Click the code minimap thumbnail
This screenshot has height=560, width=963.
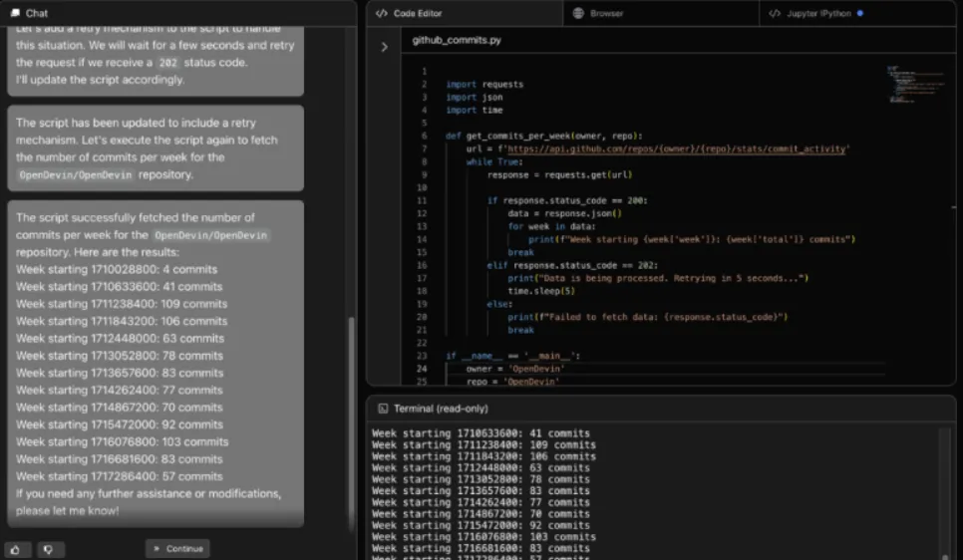916,84
